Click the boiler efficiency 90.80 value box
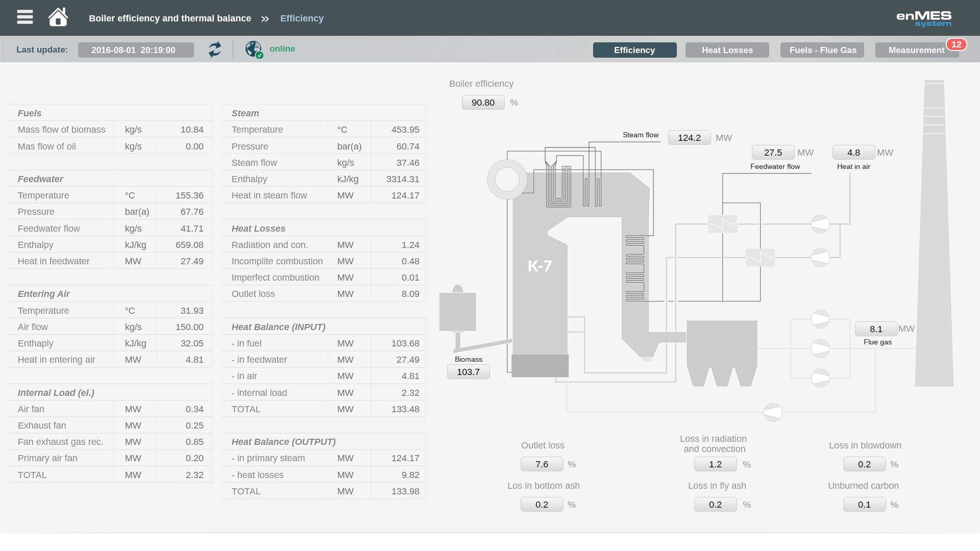This screenshot has width=980, height=551. (483, 103)
